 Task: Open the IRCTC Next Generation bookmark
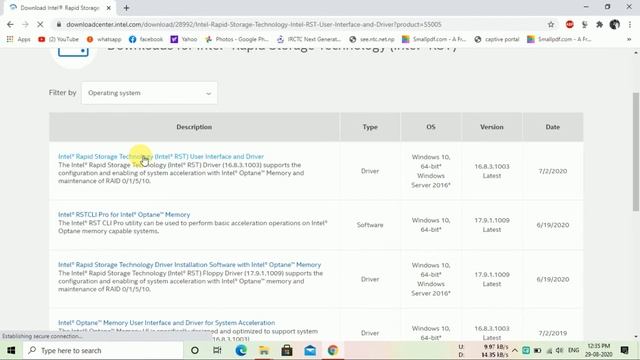coord(309,39)
